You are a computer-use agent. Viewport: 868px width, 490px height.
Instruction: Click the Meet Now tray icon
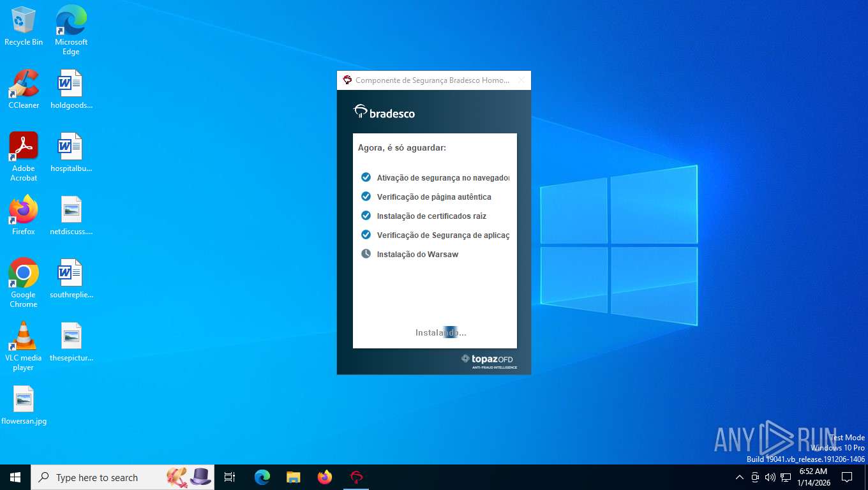[755, 477]
